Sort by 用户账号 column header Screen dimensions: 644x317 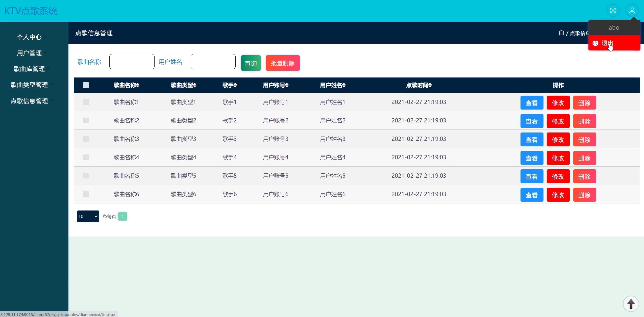[x=276, y=85]
